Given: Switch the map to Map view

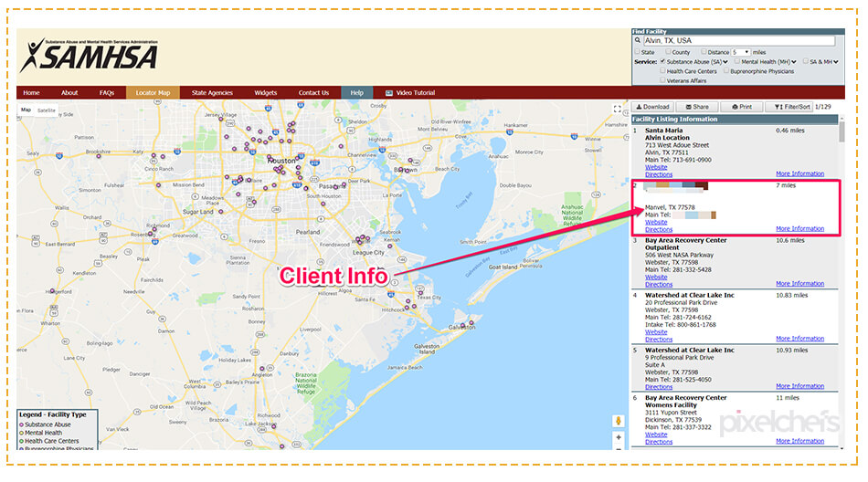Looking at the screenshot, I should [26, 110].
